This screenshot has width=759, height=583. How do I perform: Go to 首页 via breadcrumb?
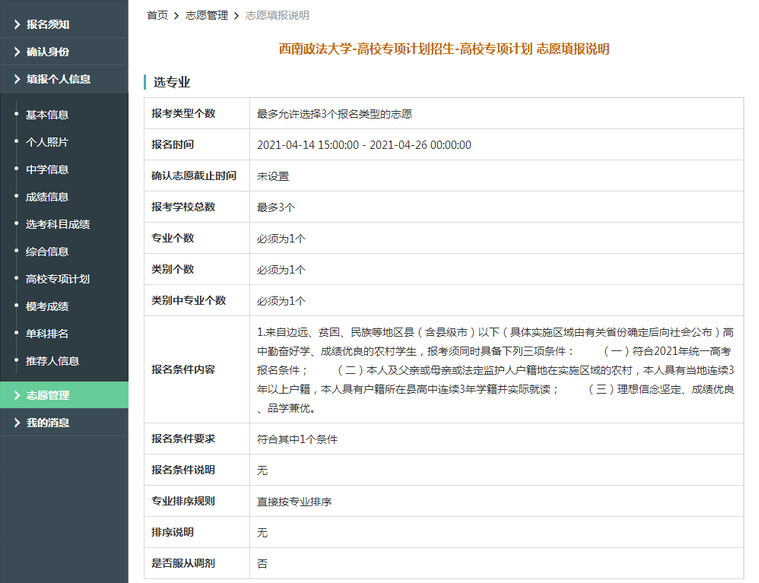pos(157,15)
